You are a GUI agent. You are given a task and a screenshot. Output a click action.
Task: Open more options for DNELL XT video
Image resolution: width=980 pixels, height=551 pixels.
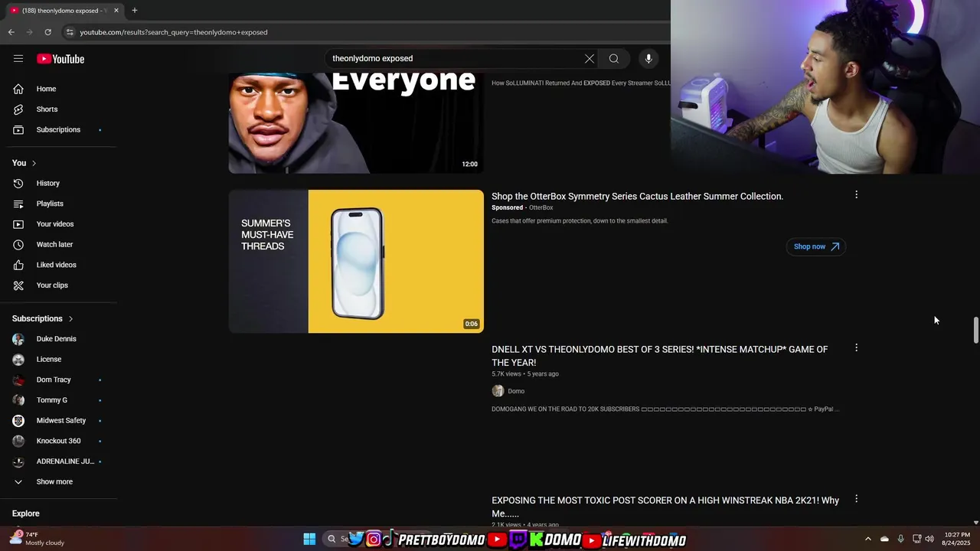(856, 348)
